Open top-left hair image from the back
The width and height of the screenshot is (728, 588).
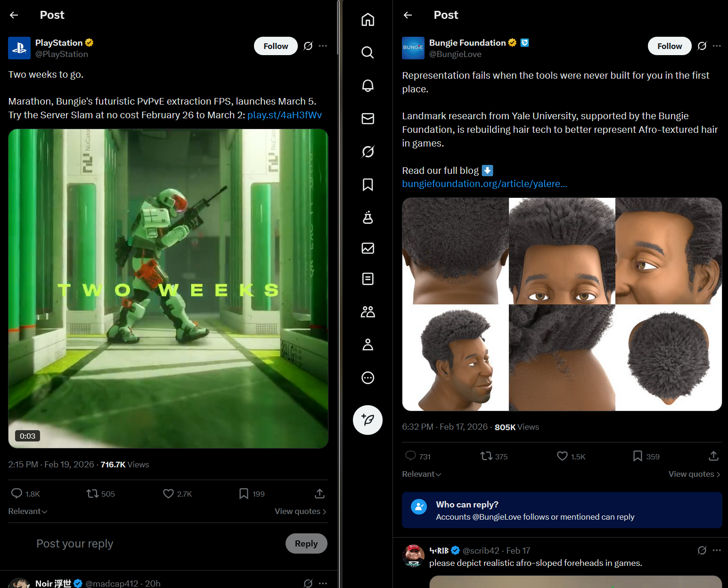(x=455, y=251)
